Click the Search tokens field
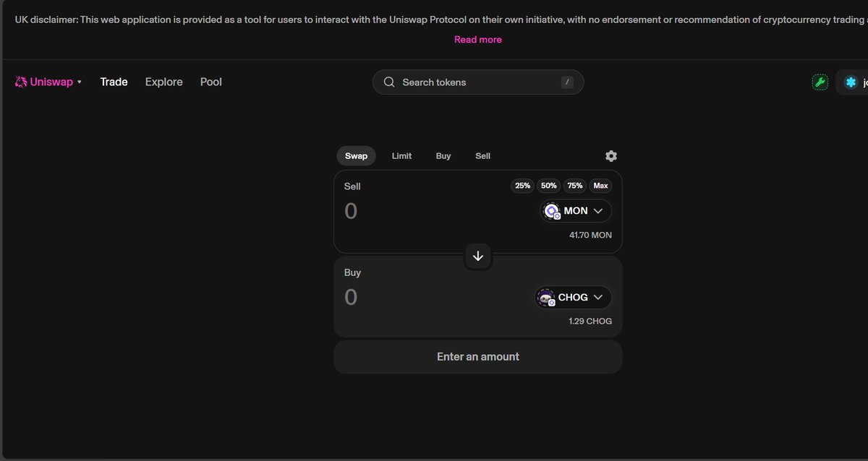 tap(478, 82)
